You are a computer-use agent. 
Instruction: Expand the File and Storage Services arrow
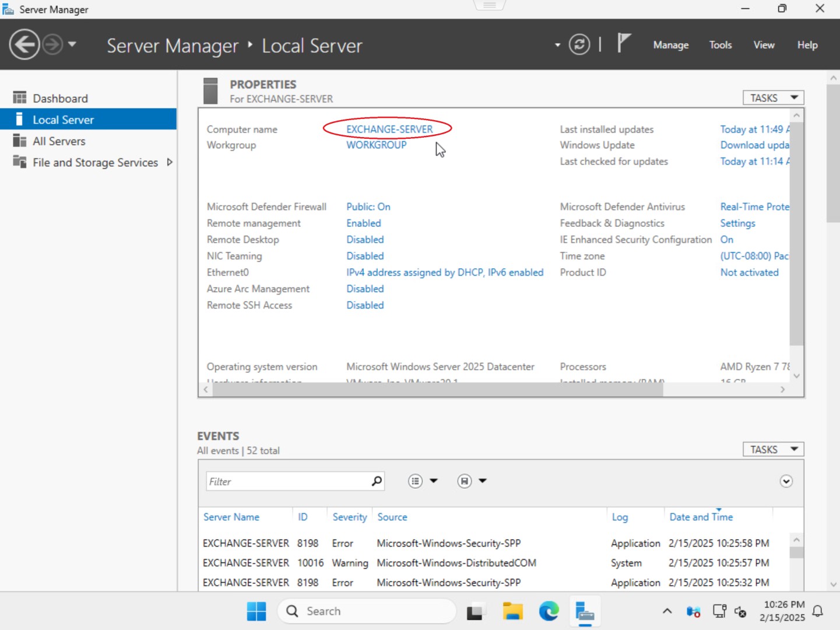170,162
